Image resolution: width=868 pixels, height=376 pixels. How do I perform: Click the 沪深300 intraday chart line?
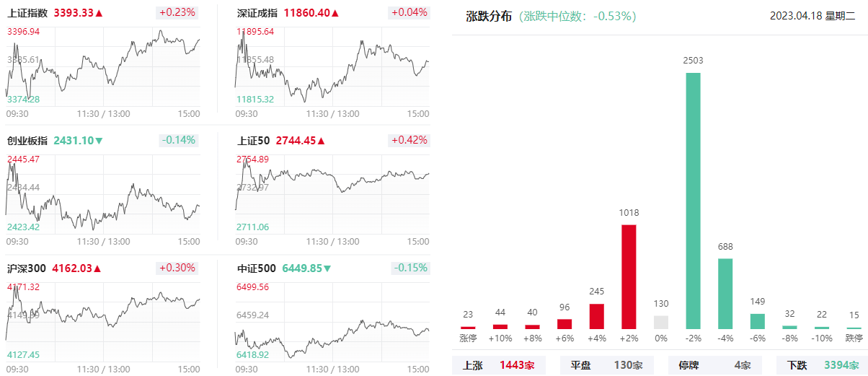coord(102,312)
